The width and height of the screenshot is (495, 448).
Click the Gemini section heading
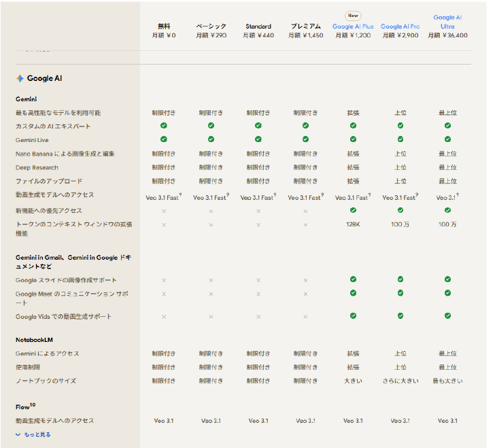(27, 99)
